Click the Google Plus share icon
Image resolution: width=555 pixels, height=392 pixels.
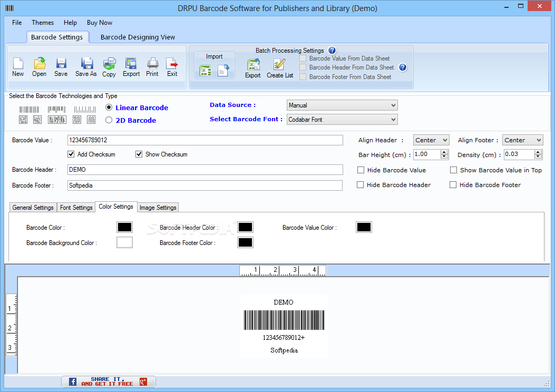point(143,382)
